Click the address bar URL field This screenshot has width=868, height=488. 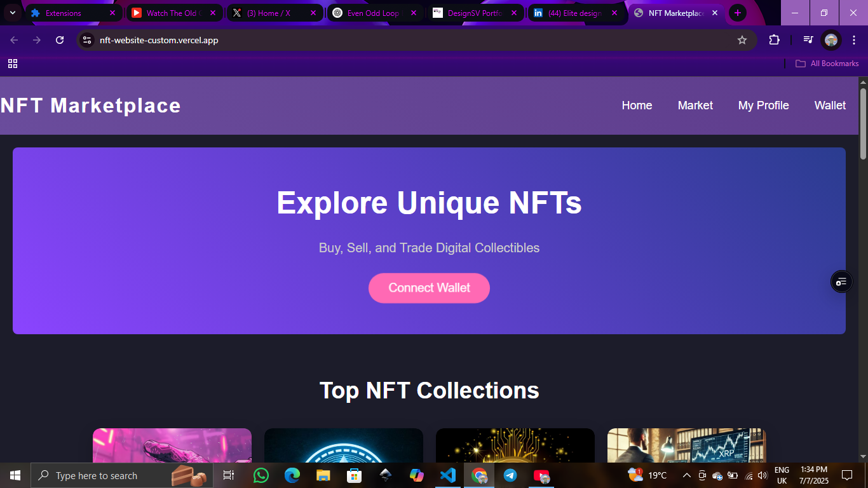(x=416, y=40)
